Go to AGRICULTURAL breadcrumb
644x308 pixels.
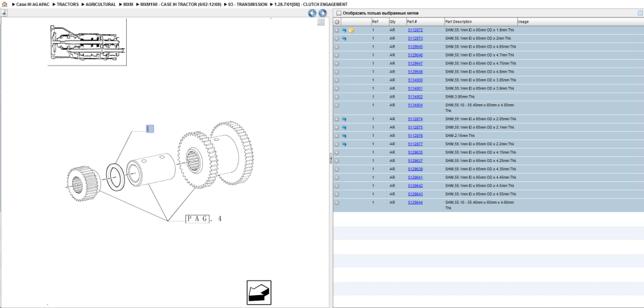click(x=100, y=4)
